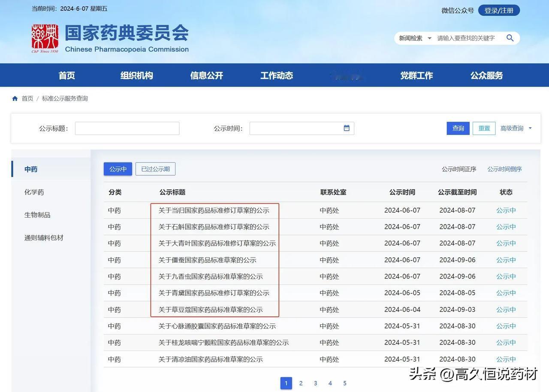549x392 pixels.
Task: Go to page 3 of results
Action: [316, 383]
